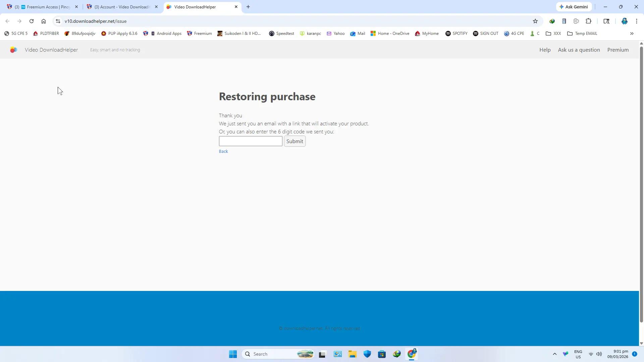The image size is (644, 362).
Task: Bookmark this page with star icon
Action: coord(535,21)
